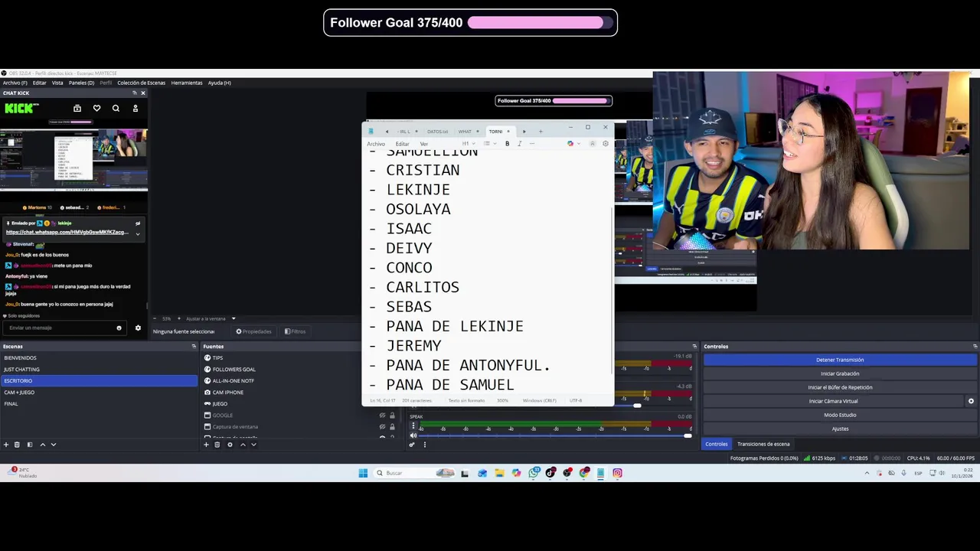Move the source down in Fuentes
Image resolution: width=980 pixels, height=551 pixels.
253,445
